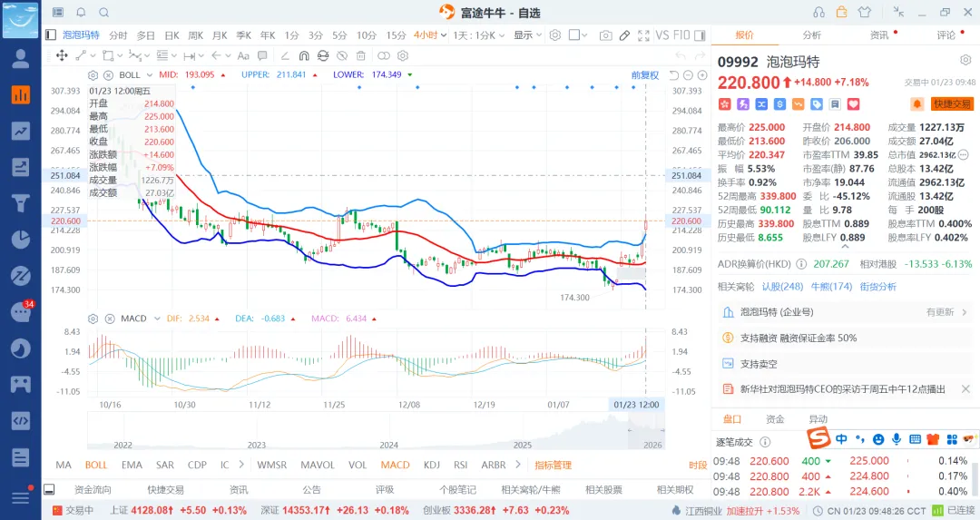Toggle the left panel layout icon beside 泡泡玛特
980x520 pixels.
51,35
